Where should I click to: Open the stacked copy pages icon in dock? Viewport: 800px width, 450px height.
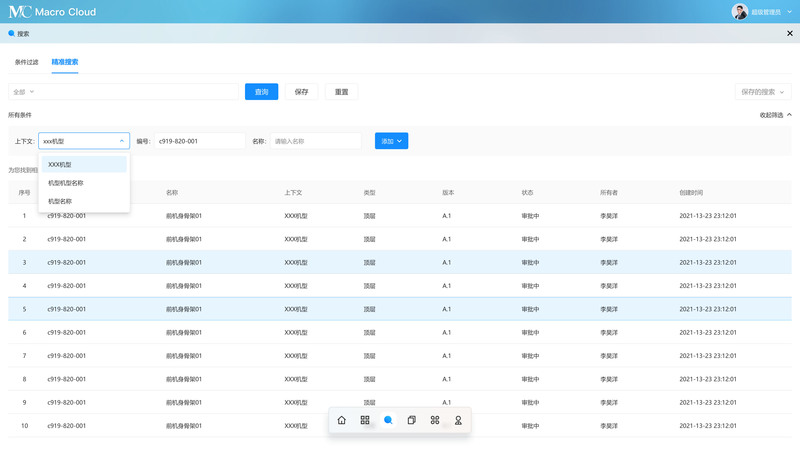[411, 420]
